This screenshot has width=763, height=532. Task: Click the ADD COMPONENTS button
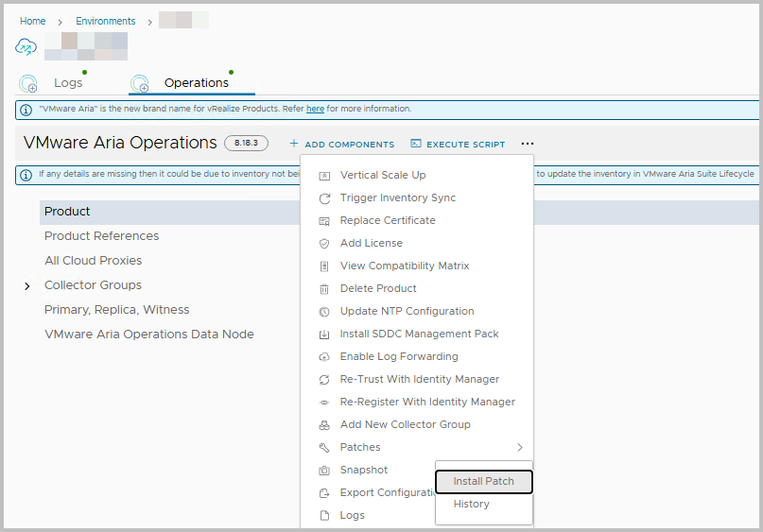pos(342,145)
